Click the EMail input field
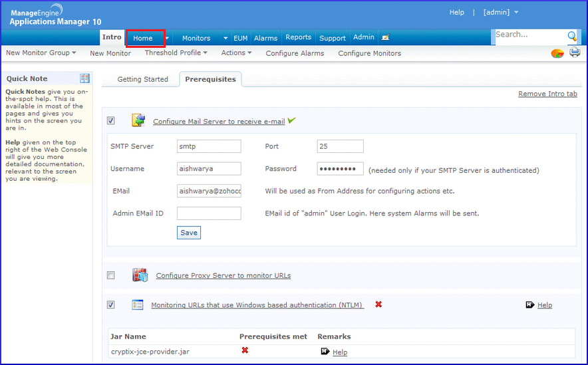 tap(209, 191)
